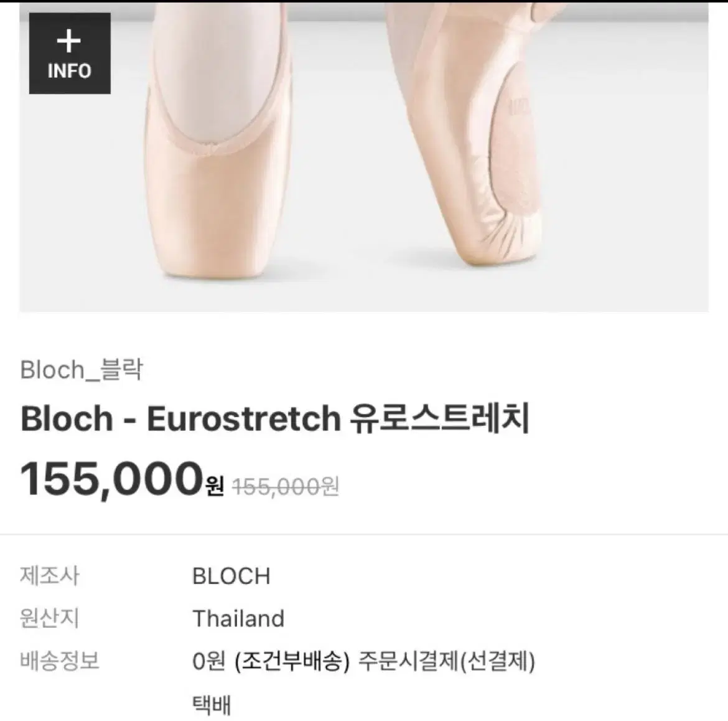Select the Thailand origin value
Image resolution: width=728 pixels, height=721 pixels.
[238, 619]
